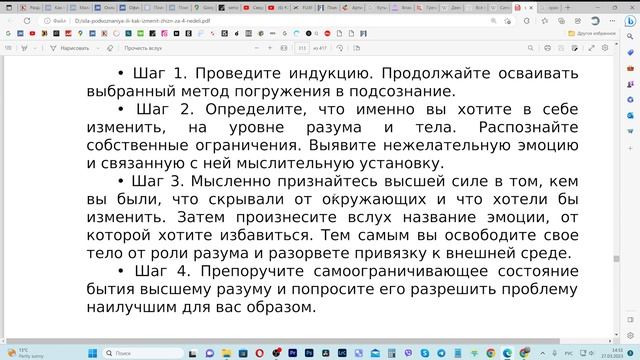The height and width of the screenshot is (360, 640).
Task: Click the horizontal scrollbar at bottom
Action: tap(282, 341)
